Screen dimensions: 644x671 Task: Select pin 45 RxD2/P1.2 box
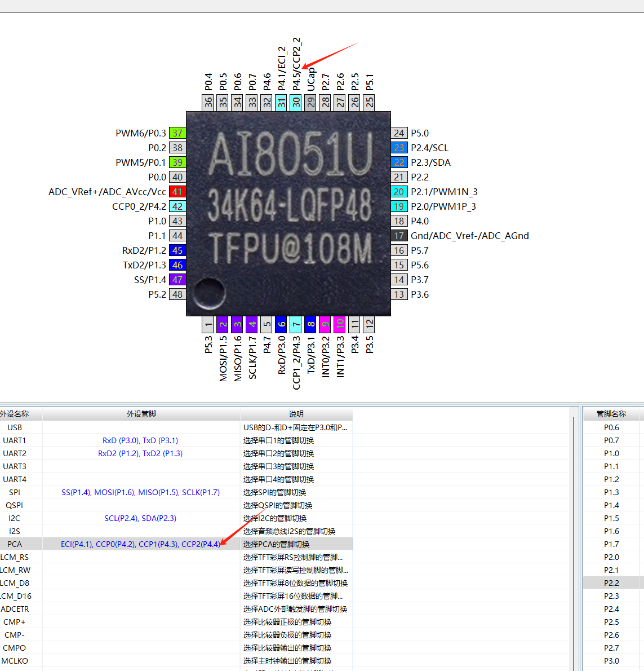point(177,250)
